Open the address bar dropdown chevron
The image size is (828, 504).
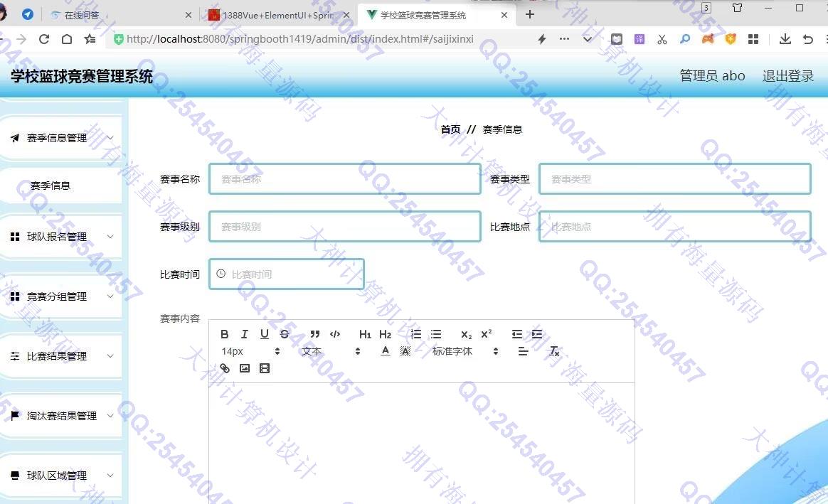click(x=587, y=39)
